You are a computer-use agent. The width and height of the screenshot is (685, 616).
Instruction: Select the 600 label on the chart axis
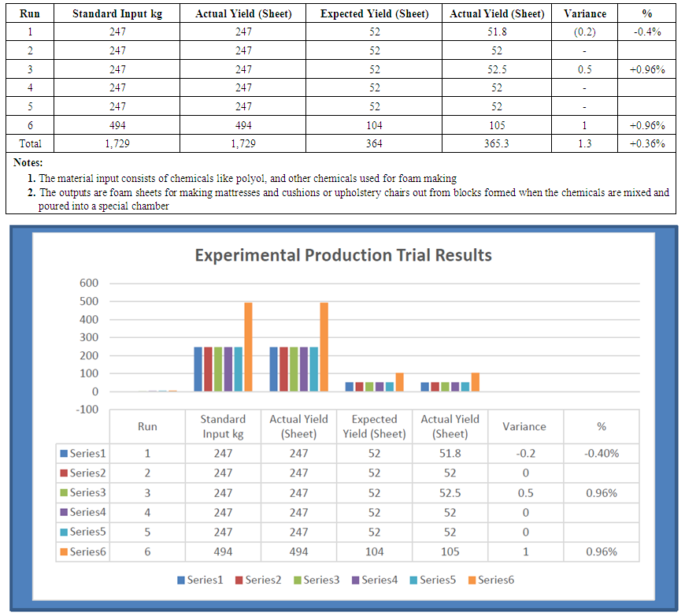pyautogui.click(x=89, y=283)
